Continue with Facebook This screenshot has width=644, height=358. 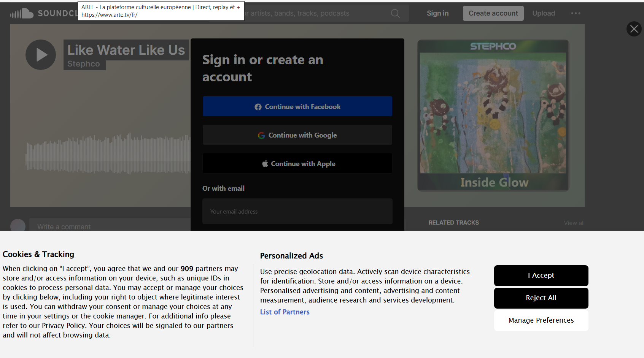[x=297, y=106]
